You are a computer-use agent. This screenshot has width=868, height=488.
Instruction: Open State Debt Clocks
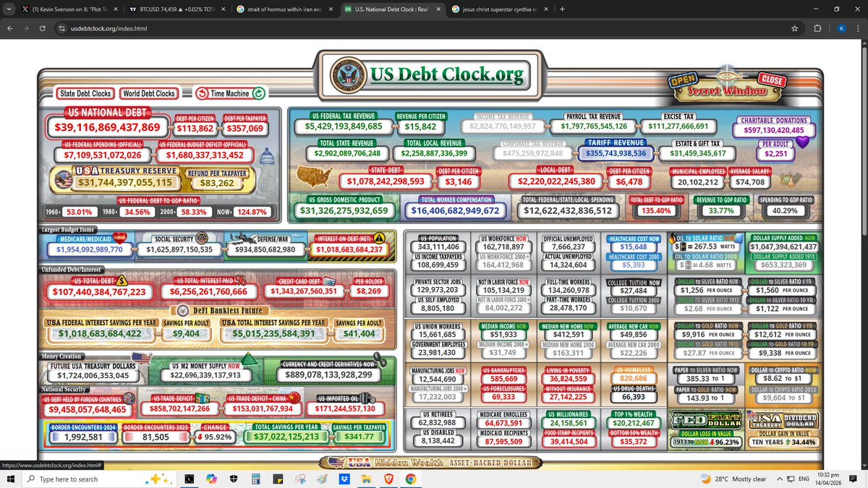(x=85, y=93)
